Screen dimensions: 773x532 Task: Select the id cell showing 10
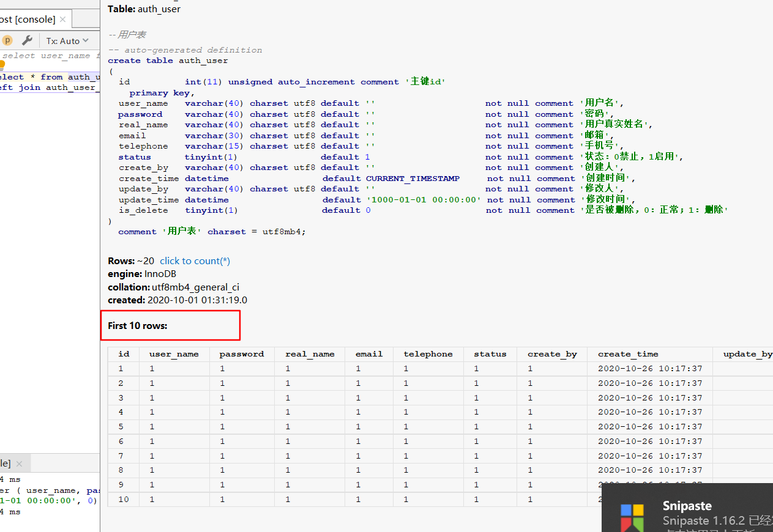point(124,500)
